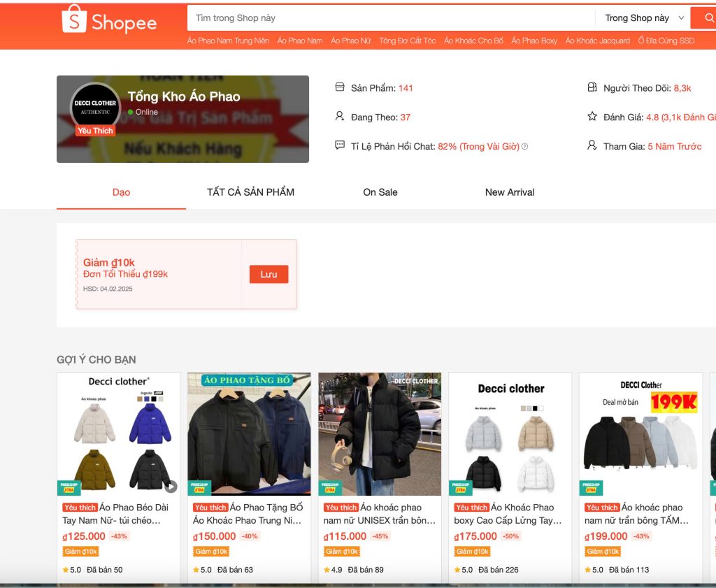The height and width of the screenshot is (588, 716).
Task: Click the -50% discount tag
Action: pyautogui.click(x=511, y=536)
